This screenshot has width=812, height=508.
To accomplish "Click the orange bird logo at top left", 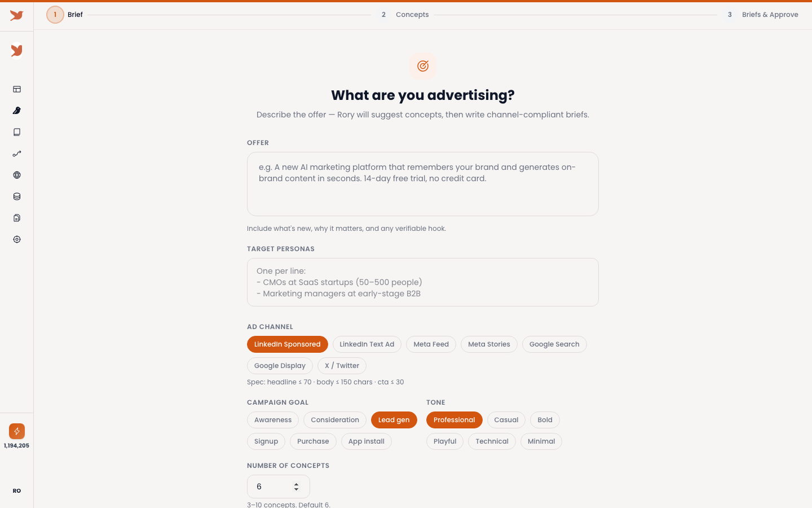I will (16, 16).
